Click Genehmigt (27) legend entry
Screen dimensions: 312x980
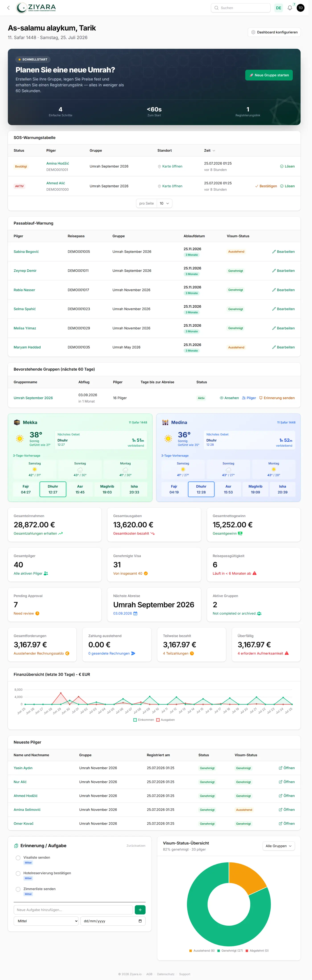(230, 950)
